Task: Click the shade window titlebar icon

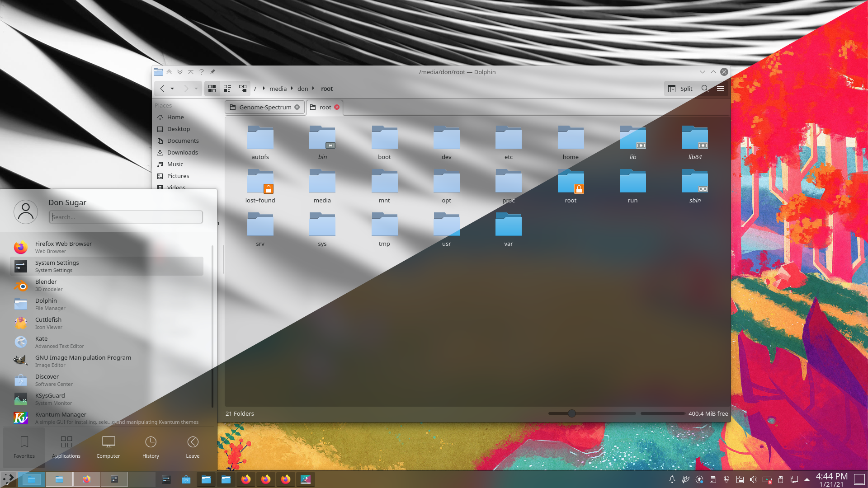Action: pos(191,72)
